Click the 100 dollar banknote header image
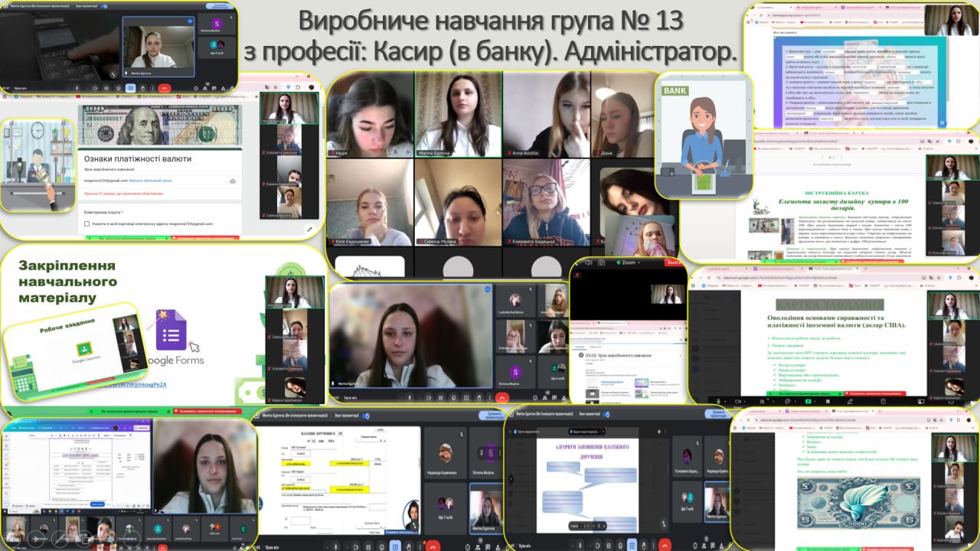This screenshot has height=551, width=980. point(161,126)
